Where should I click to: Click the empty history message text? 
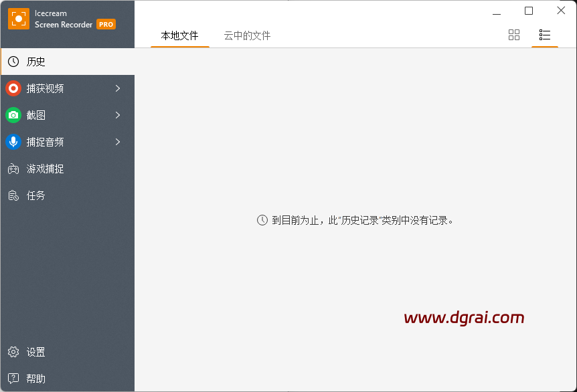click(x=362, y=220)
